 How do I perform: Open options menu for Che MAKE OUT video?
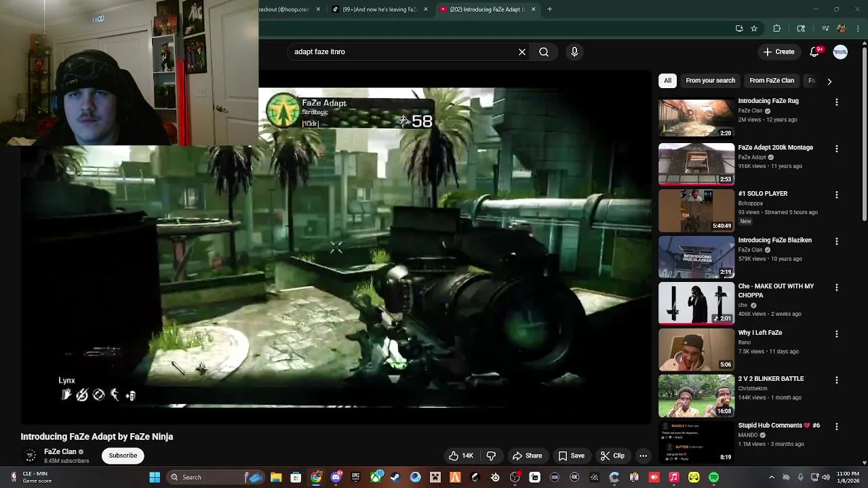[836, 287]
